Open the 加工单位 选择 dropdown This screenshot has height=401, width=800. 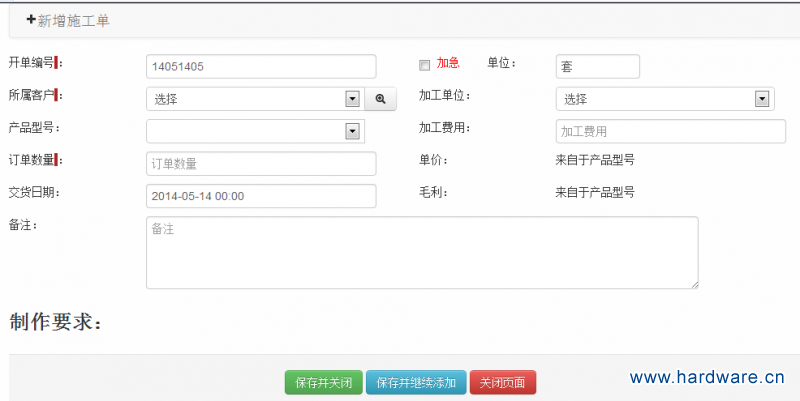click(x=665, y=99)
